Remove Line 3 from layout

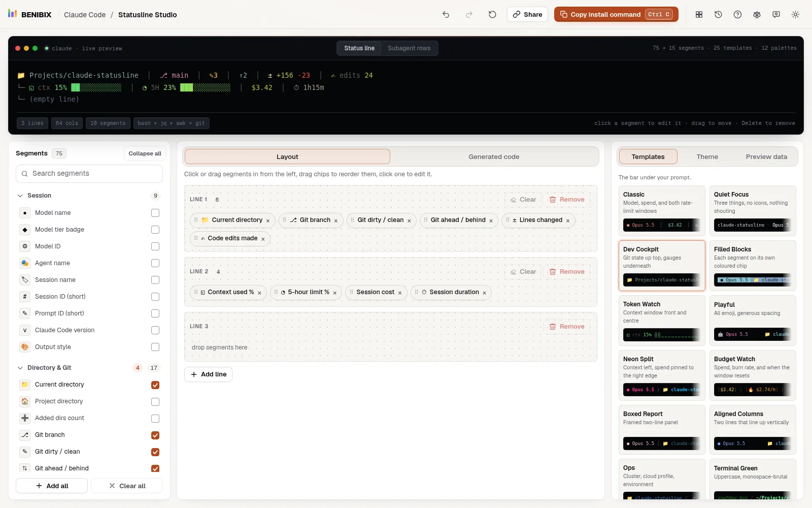click(567, 327)
